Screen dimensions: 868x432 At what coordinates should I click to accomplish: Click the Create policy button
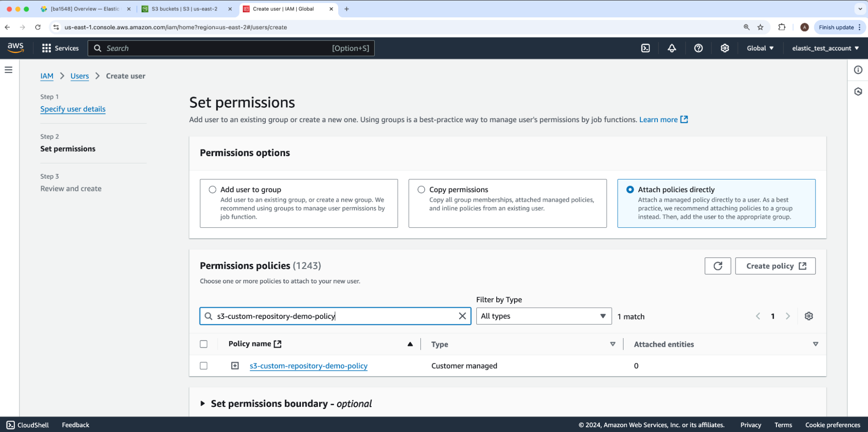775,266
